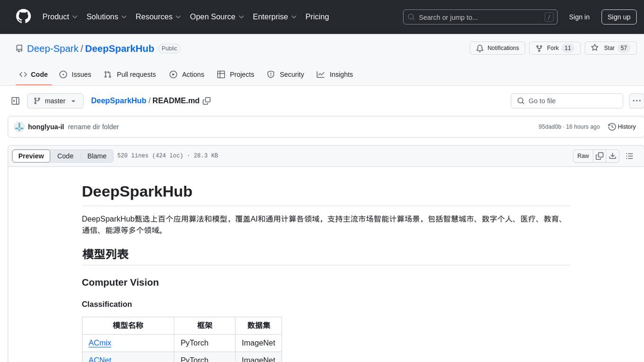The height and width of the screenshot is (362, 644).
Task: Click the Computer Vision heading
Action: pos(120,282)
